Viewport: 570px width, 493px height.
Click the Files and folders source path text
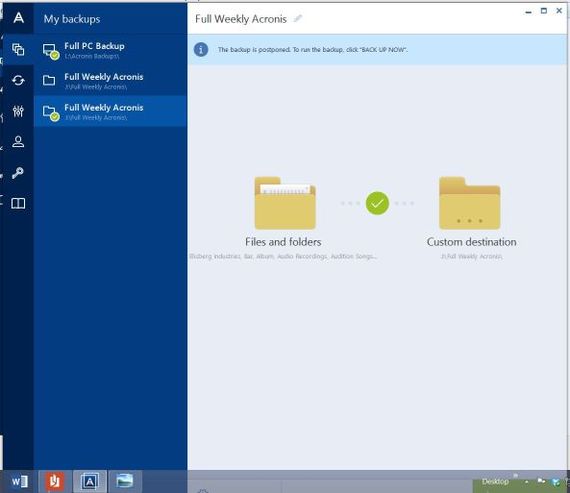point(284,256)
